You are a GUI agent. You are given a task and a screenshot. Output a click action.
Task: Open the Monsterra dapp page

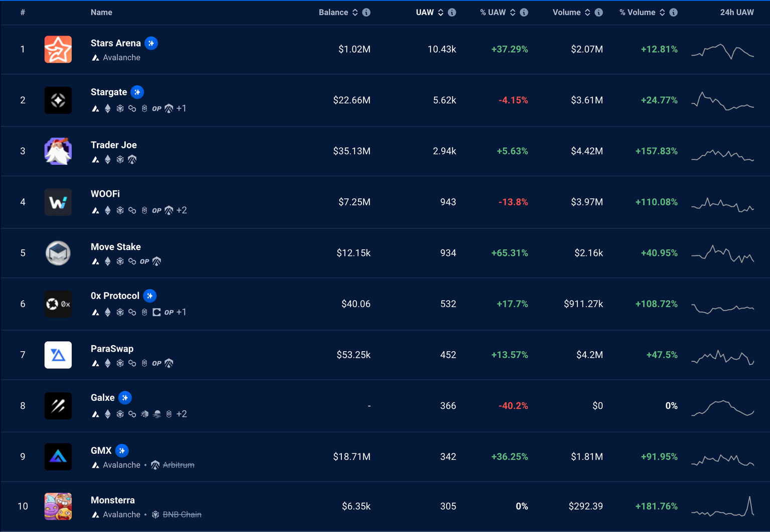click(x=112, y=500)
